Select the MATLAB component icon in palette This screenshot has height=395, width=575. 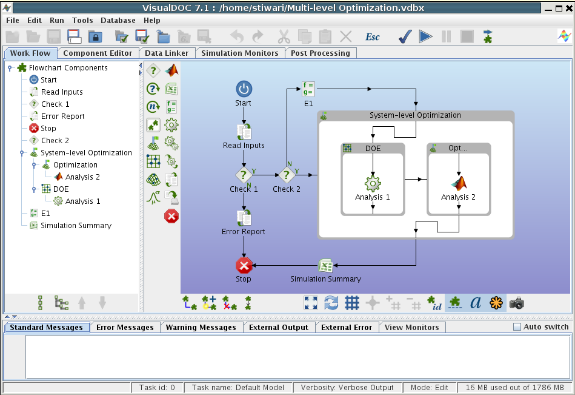(171, 70)
